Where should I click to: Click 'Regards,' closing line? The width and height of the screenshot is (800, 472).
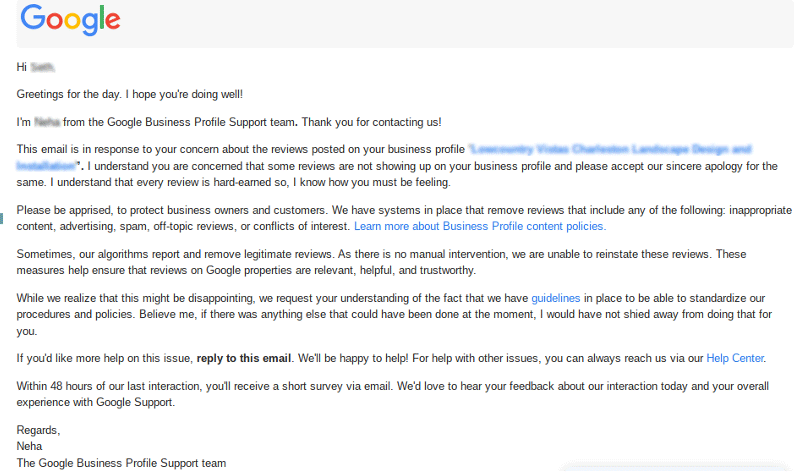(38, 430)
